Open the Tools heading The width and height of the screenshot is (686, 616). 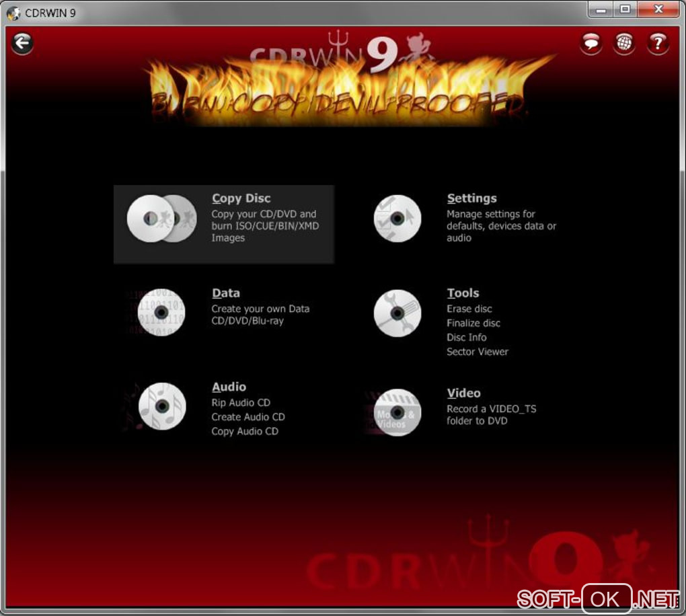pos(463,293)
